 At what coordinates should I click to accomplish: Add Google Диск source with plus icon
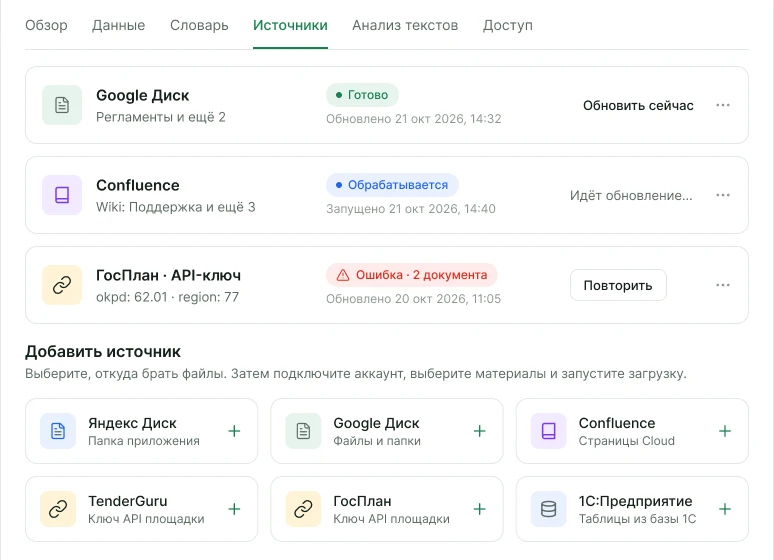coord(479,431)
